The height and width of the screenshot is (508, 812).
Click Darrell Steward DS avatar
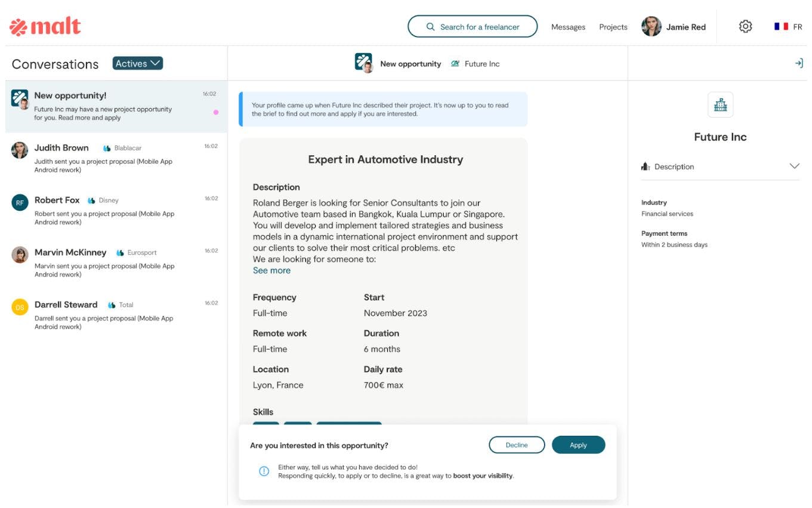(x=20, y=307)
